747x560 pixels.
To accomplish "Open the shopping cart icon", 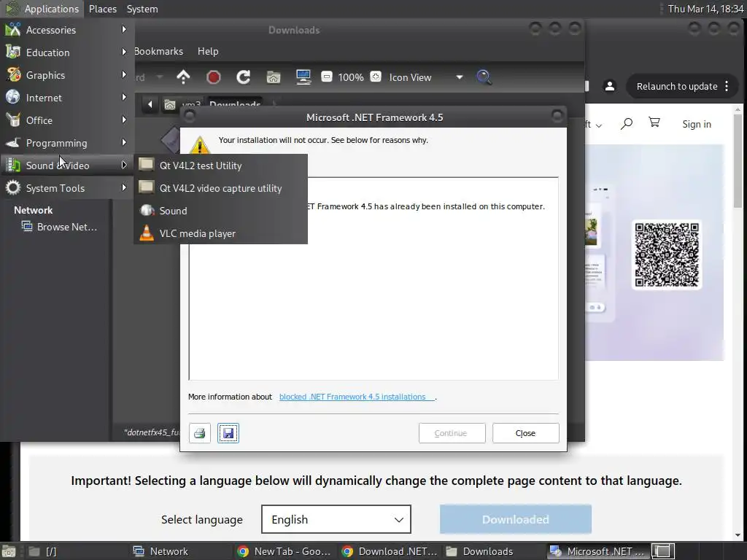I will coord(654,122).
